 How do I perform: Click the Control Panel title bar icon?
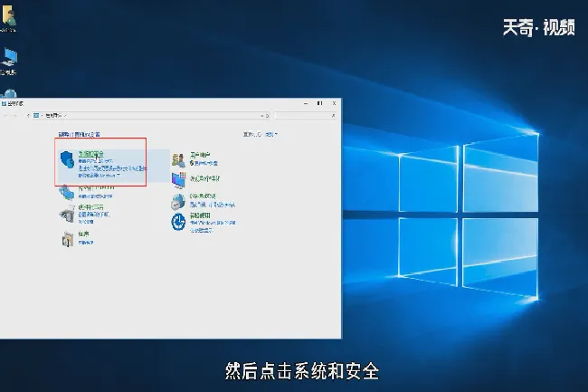point(5,103)
